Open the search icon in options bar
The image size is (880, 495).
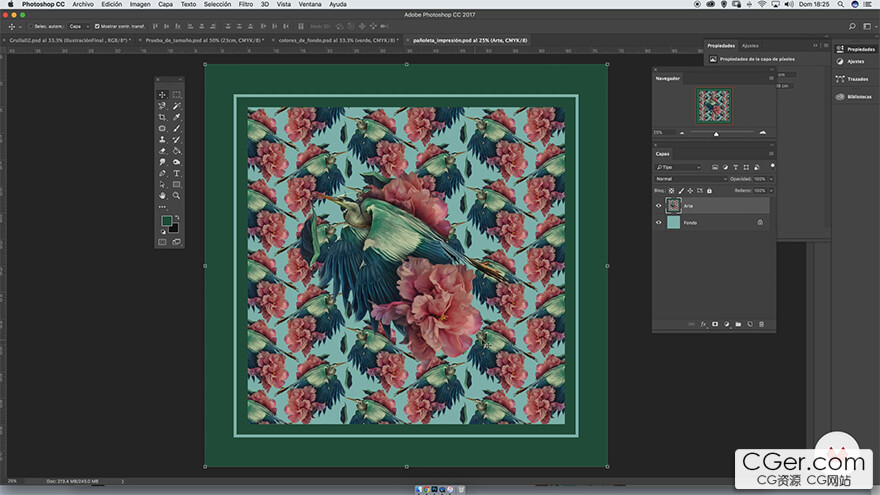852,26
